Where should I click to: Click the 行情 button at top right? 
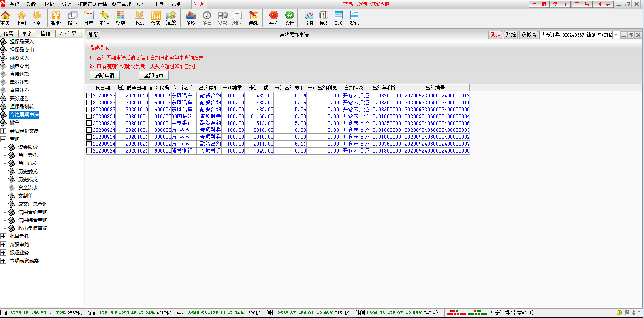tap(539, 4)
